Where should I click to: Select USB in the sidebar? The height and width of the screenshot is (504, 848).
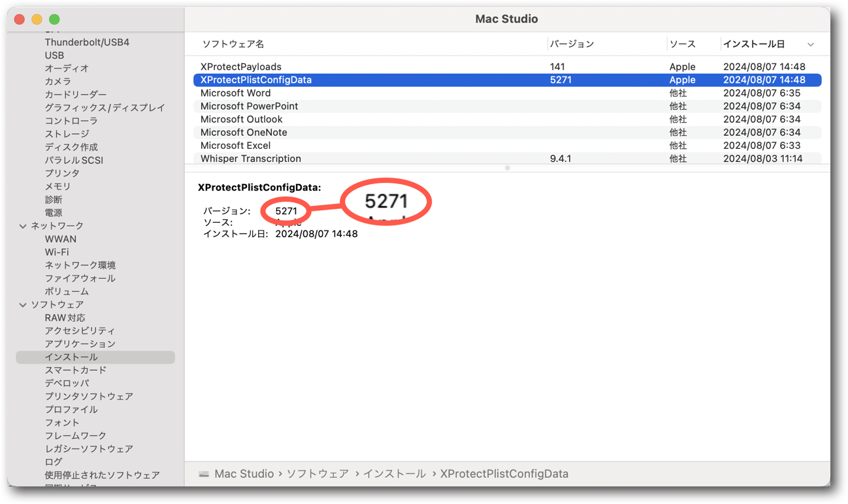[x=54, y=55]
